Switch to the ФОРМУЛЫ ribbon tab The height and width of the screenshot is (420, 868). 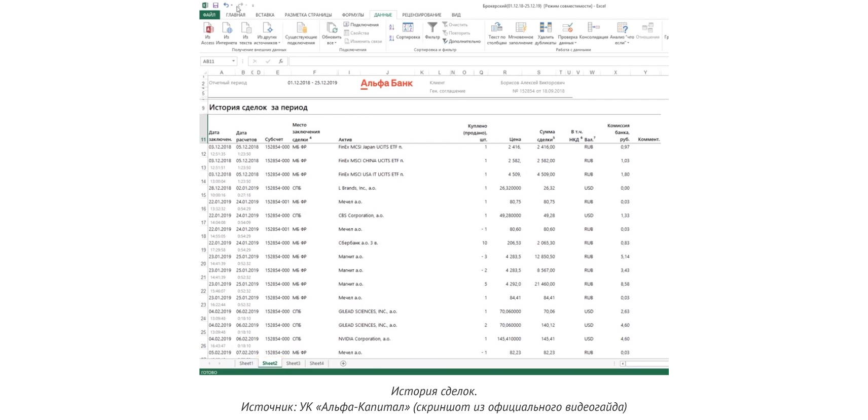pyautogui.click(x=353, y=15)
